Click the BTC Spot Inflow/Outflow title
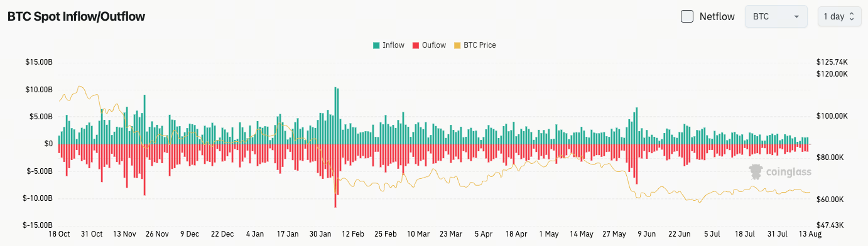 click(x=76, y=16)
